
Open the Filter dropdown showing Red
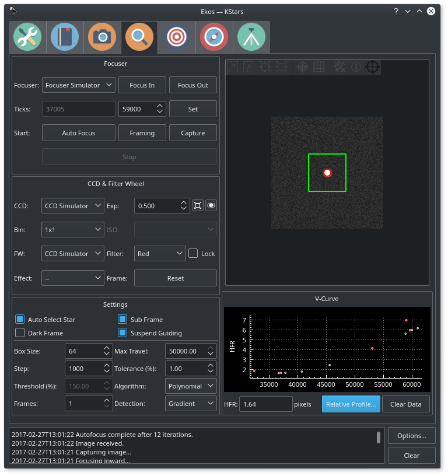point(160,254)
